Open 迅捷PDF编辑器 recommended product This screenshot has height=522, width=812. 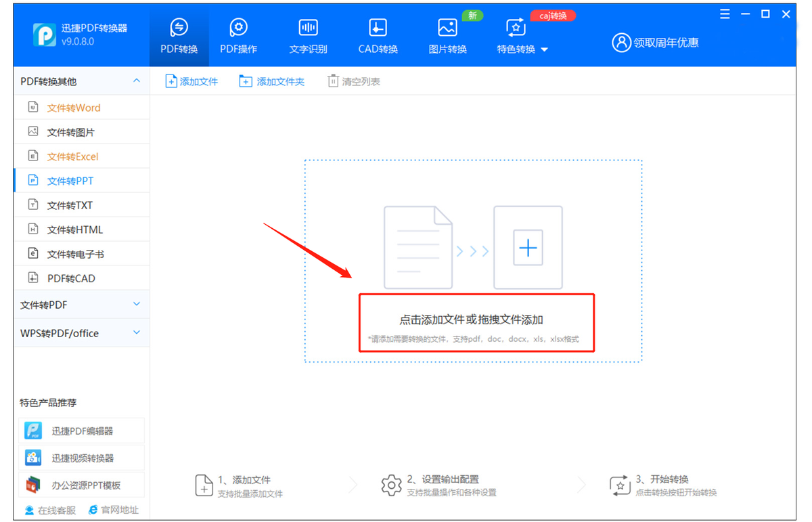[x=82, y=431]
